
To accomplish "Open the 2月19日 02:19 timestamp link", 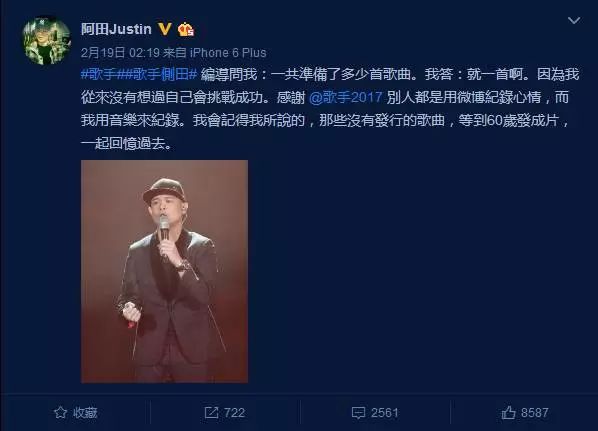I will (120, 53).
